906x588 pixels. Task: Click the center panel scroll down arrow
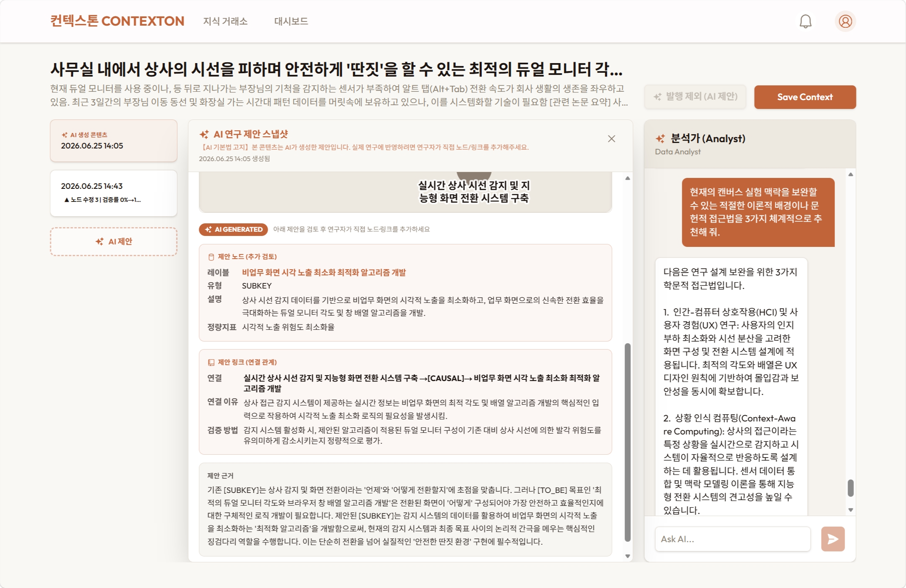pyautogui.click(x=627, y=556)
